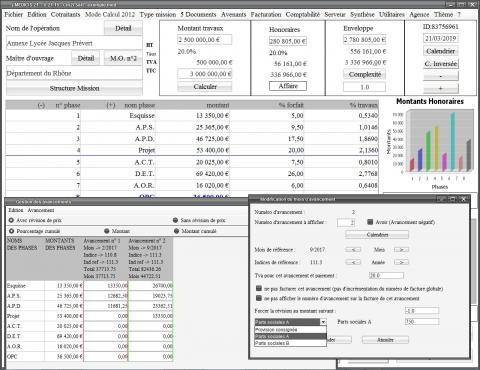Collapse the Parts sociales A dropdown arrow

tap(323, 322)
